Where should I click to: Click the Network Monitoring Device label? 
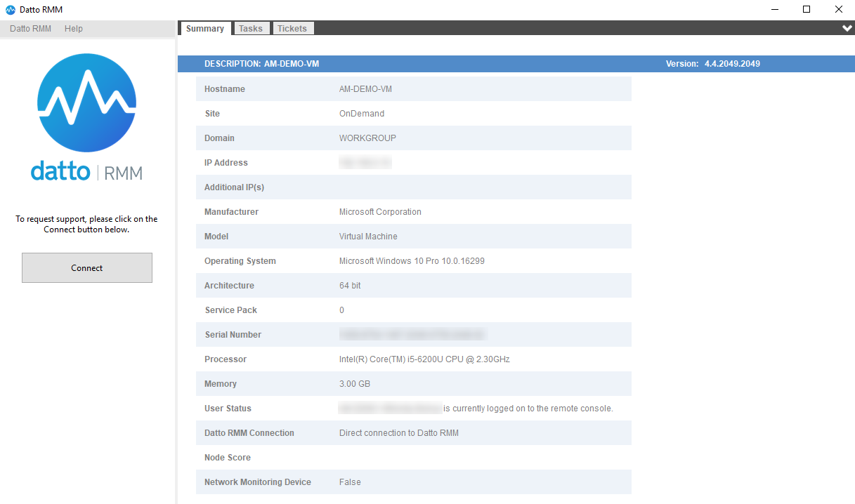258,482
